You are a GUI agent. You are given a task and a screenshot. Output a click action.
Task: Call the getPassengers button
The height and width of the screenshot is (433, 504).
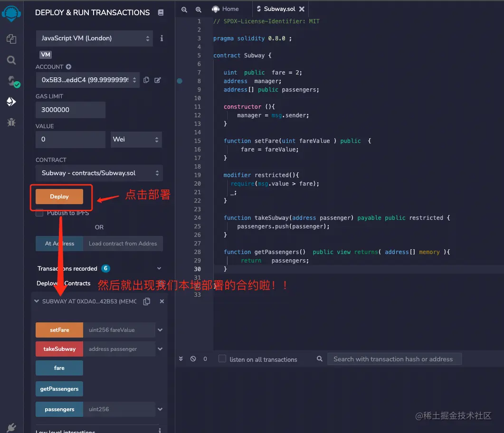[x=59, y=389]
